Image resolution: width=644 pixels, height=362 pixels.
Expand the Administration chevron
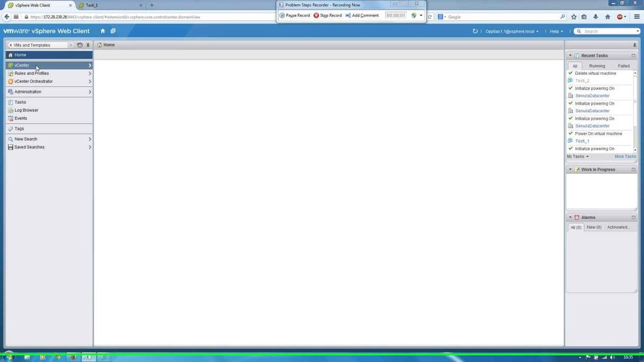90,92
